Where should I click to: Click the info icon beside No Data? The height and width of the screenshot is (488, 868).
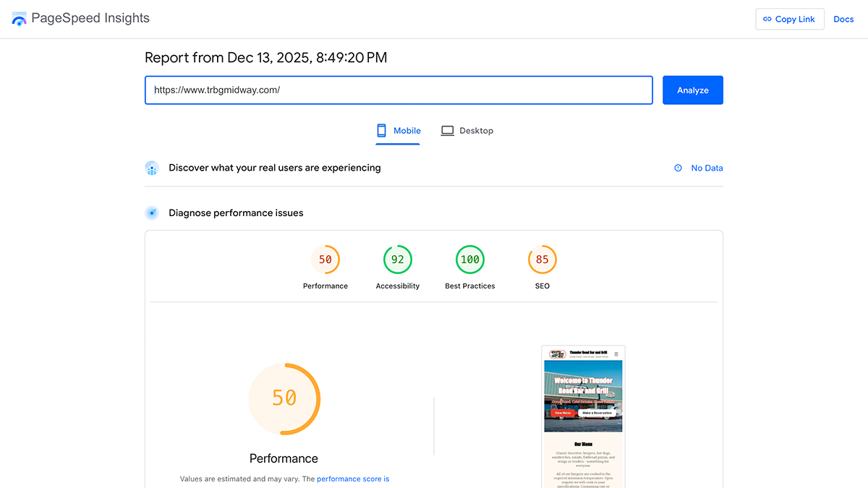678,168
